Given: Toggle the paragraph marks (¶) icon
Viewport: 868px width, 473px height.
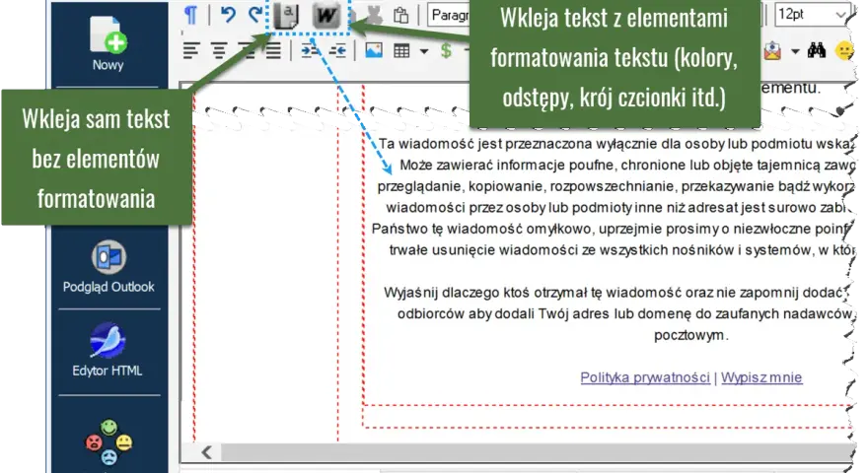Looking at the screenshot, I should (190, 15).
